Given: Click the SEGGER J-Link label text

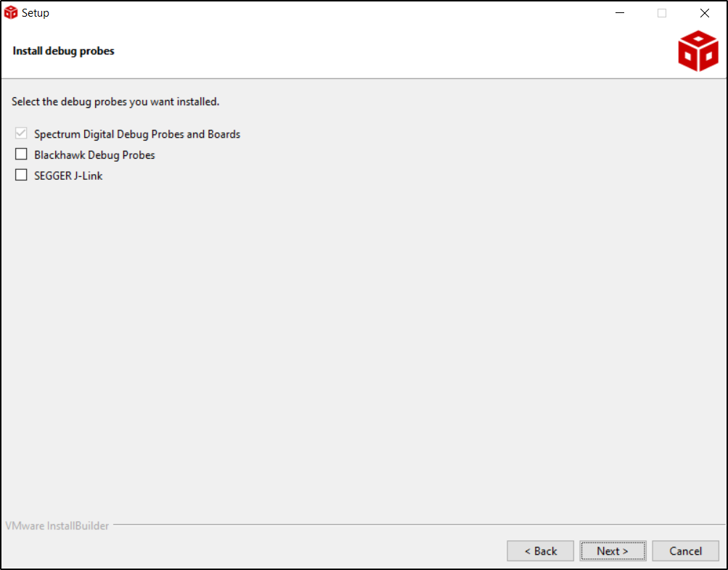Looking at the screenshot, I should pyautogui.click(x=67, y=175).
